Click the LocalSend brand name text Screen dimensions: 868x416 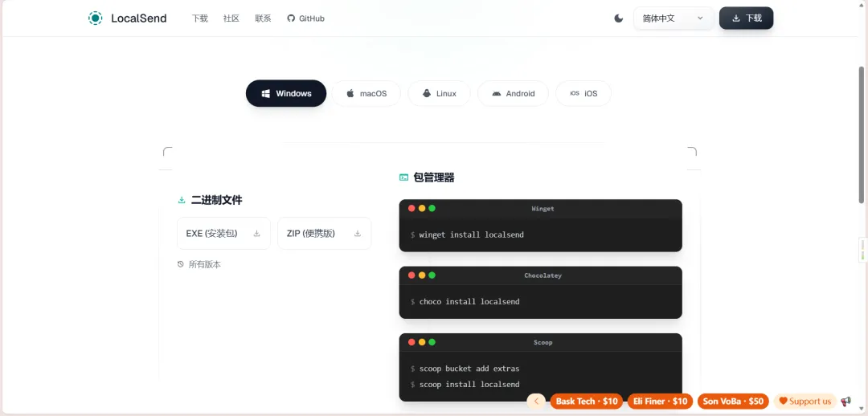[x=139, y=18]
